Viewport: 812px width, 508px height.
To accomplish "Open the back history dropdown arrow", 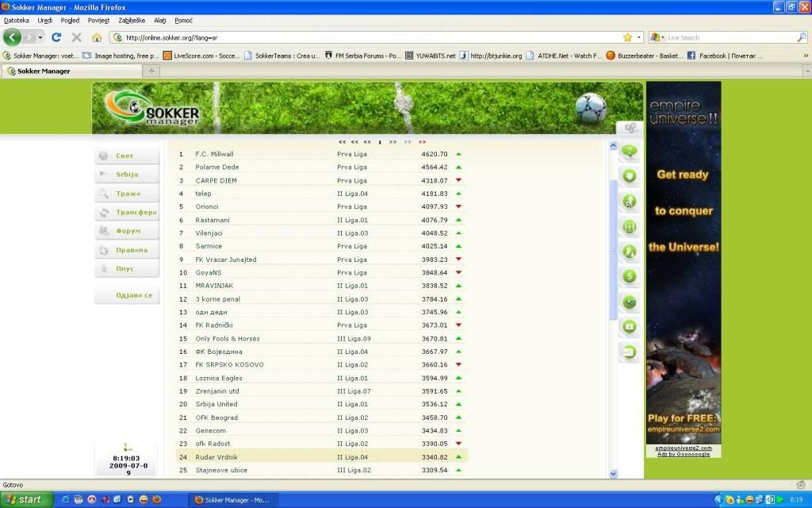I will [40, 37].
